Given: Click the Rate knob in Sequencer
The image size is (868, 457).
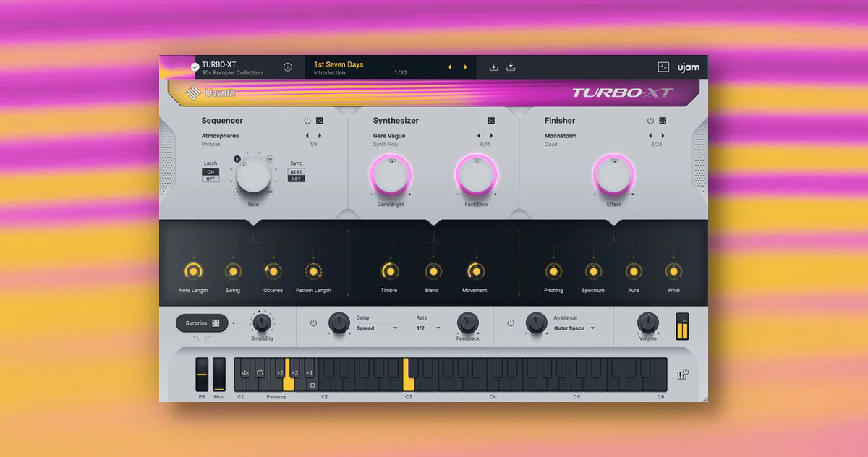Looking at the screenshot, I should click(253, 175).
